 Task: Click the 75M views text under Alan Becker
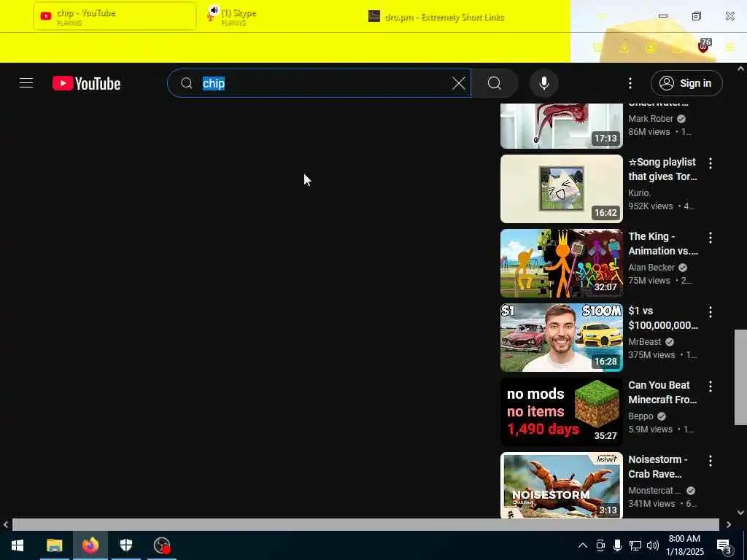(649, 281)
